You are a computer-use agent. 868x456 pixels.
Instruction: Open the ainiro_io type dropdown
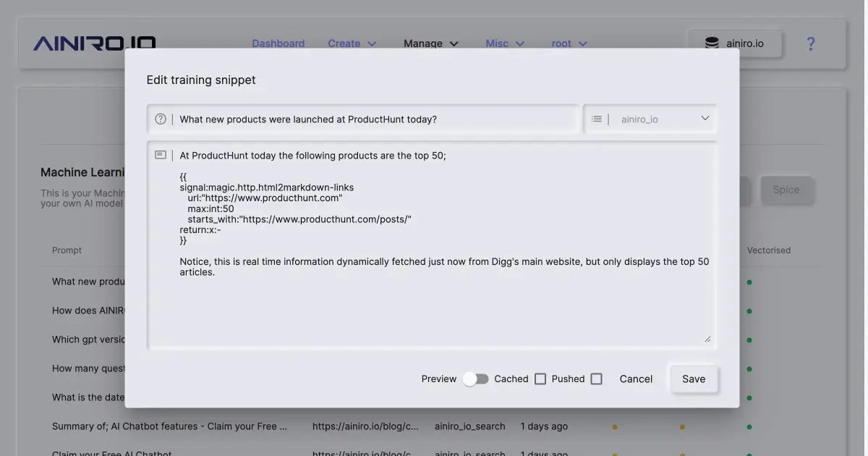(650, 119)
